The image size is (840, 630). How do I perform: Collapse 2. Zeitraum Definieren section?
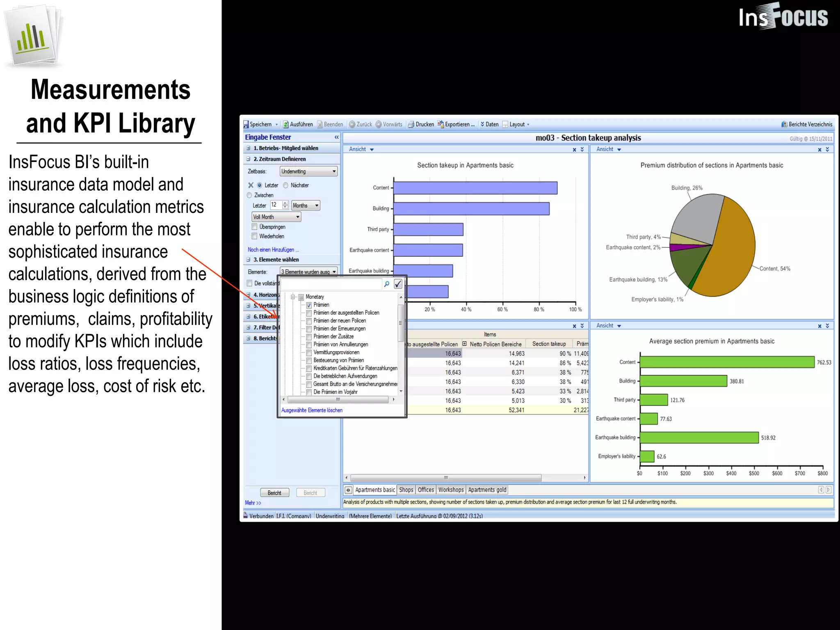(x=248, y=159)
